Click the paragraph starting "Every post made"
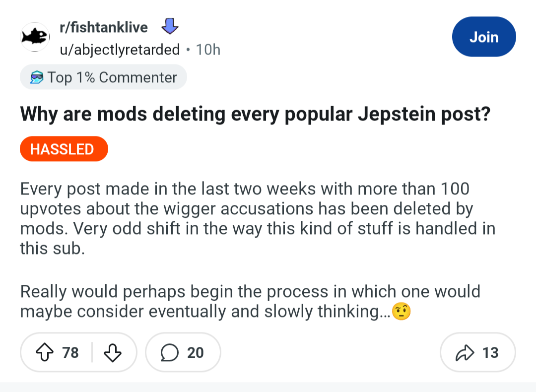536x392 pixels. click(x=258, y=218)
